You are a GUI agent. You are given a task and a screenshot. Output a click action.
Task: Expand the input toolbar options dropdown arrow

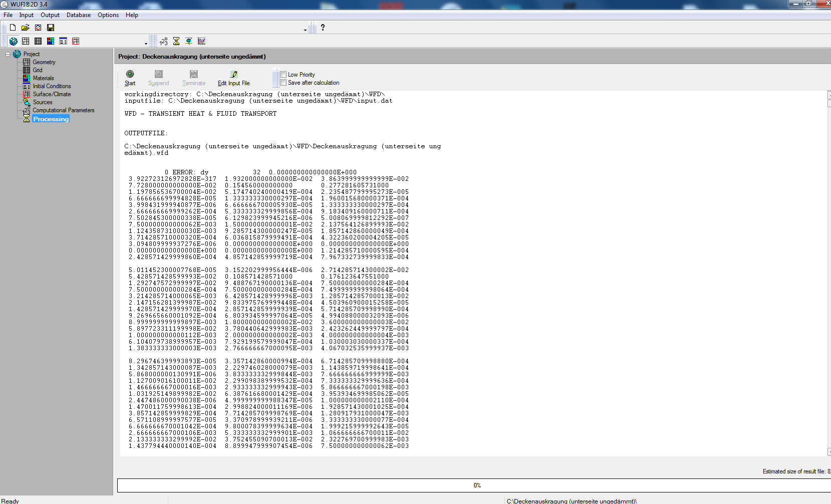coord(146,44)
